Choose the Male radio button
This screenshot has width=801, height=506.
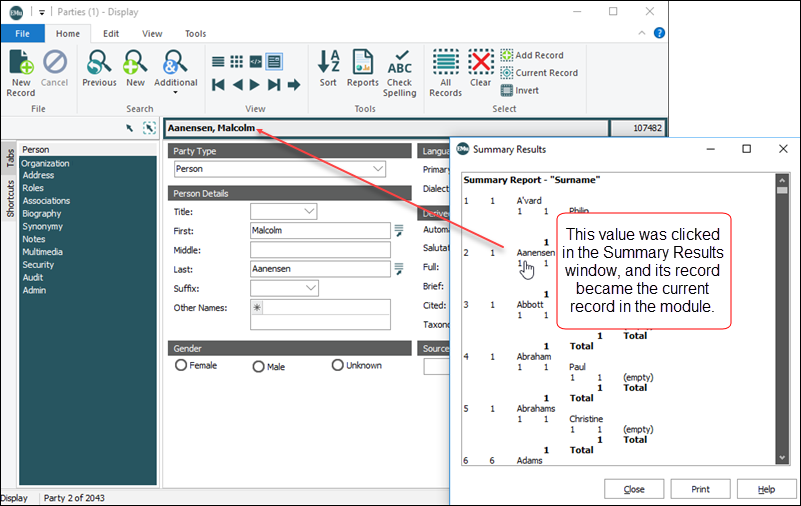(259, 367)
